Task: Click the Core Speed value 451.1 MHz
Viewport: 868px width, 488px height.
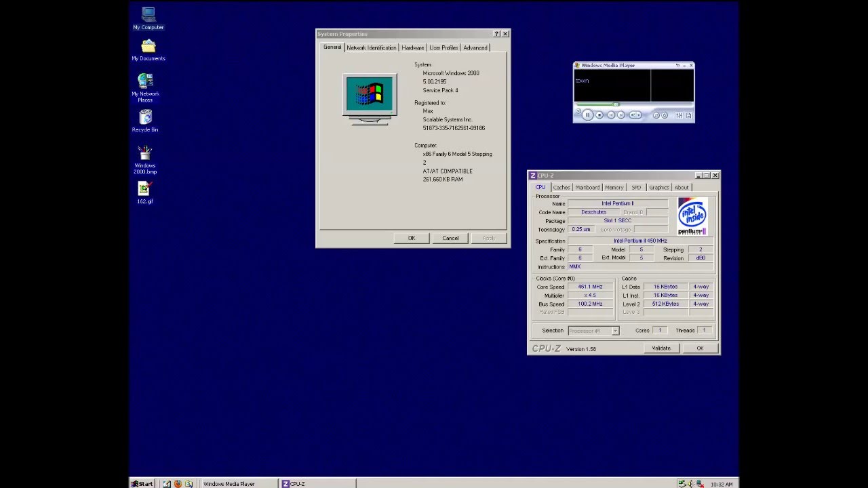Action: coord(590,287)
